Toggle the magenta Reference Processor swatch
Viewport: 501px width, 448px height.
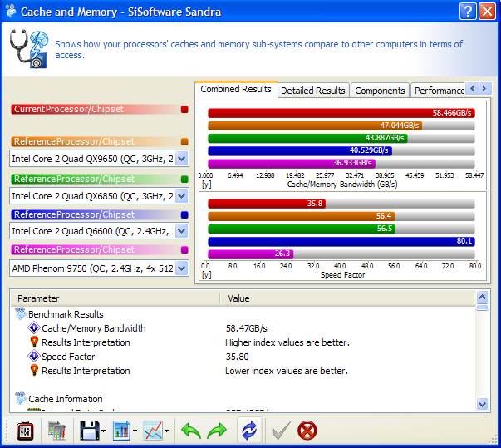coord(184,249)
